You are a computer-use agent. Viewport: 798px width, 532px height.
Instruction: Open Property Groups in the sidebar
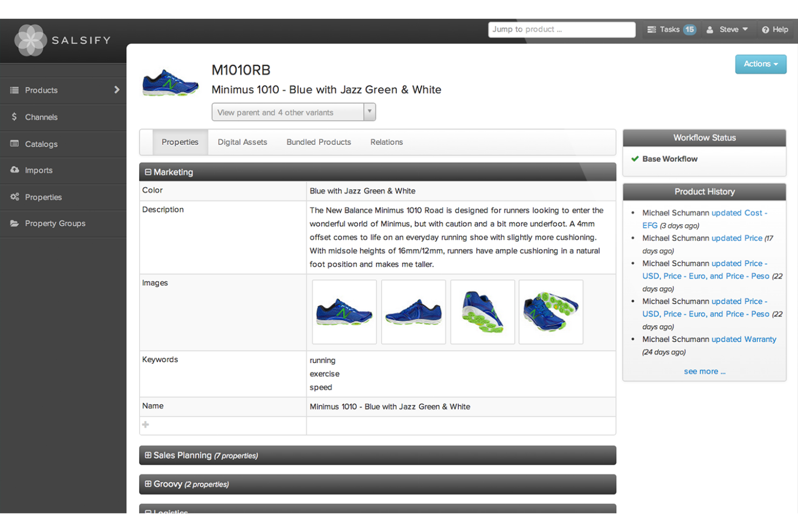pyautogui.click(x=63, y=224)
